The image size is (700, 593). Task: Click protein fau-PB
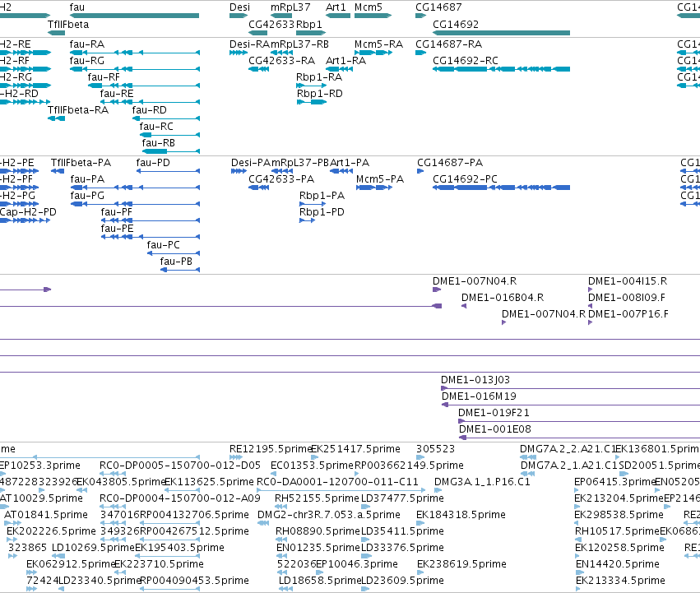176,262
